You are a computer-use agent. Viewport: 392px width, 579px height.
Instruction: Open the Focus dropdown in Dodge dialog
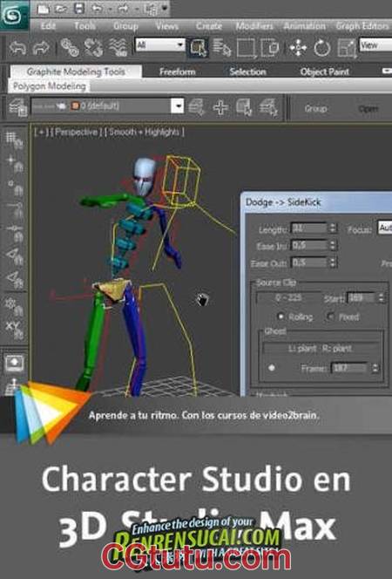385,228
